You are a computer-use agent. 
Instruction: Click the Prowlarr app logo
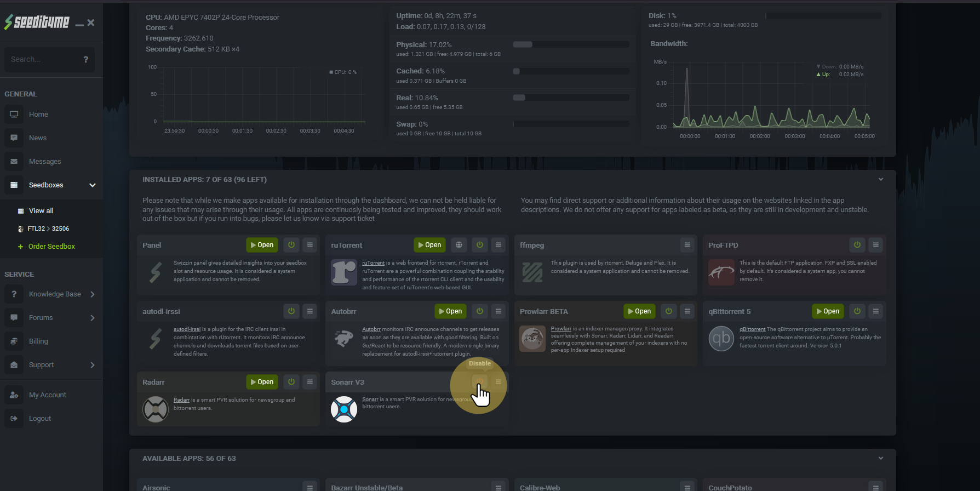pyautogui.click(x=532, y=339)
